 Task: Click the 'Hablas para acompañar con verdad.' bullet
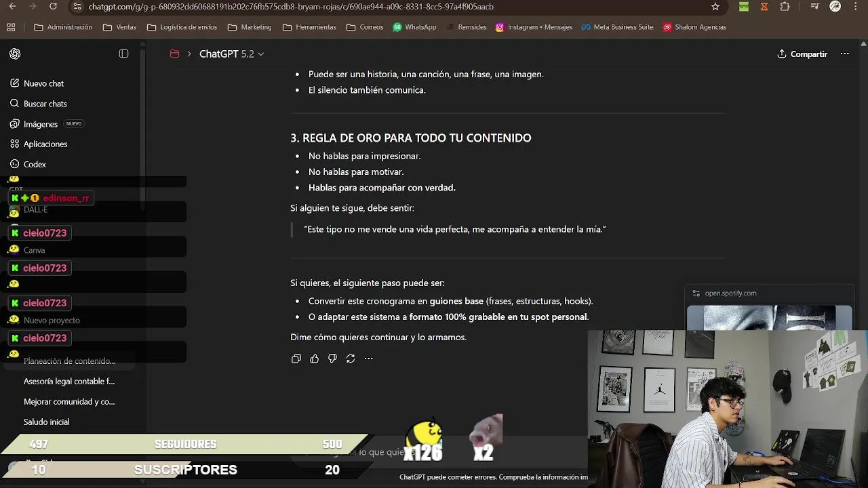382,188
